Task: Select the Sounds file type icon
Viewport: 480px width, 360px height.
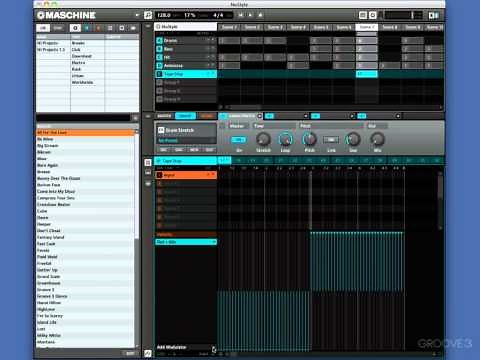Action: [x=98, y=28]
